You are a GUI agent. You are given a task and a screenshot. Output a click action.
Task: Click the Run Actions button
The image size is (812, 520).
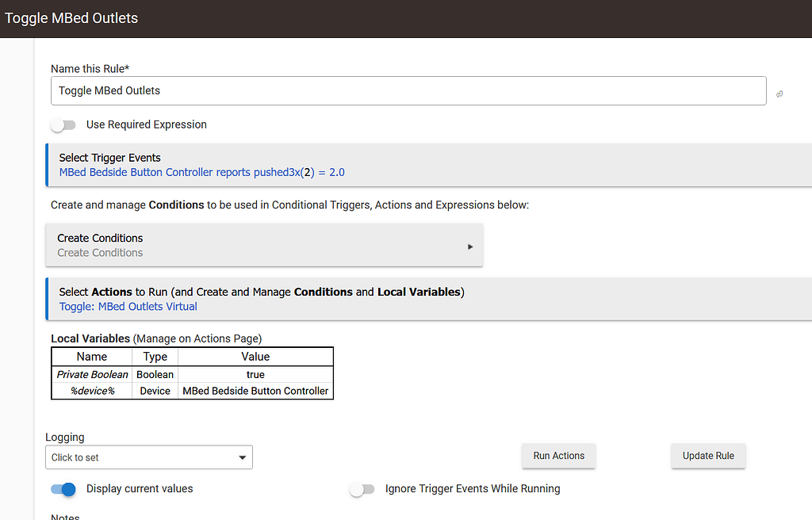point(558,456)
